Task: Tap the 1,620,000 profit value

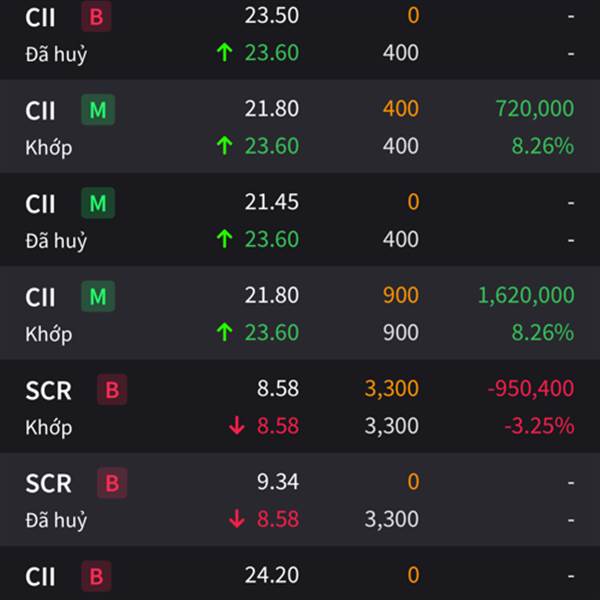Action: [526, 295]
